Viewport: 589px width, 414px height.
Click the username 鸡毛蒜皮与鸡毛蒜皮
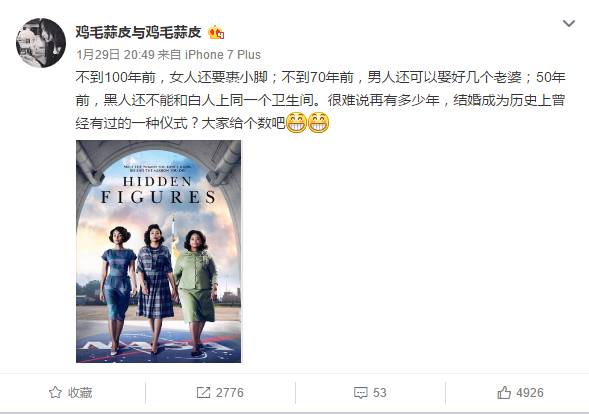[139, 33]
